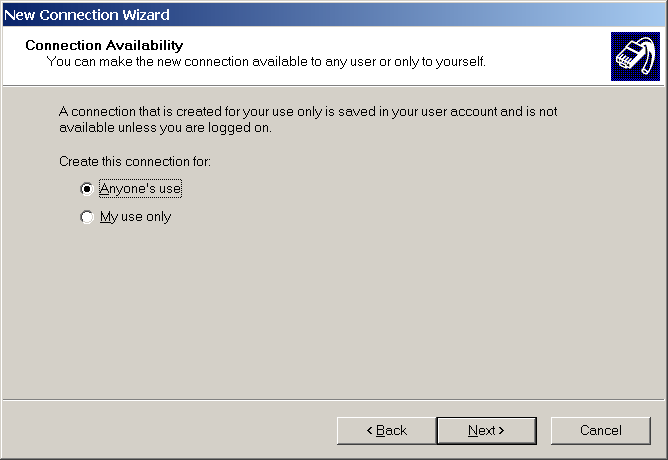Click the "My use only" option label text
The width and height of the screenshot is (668, 460).
135,217
